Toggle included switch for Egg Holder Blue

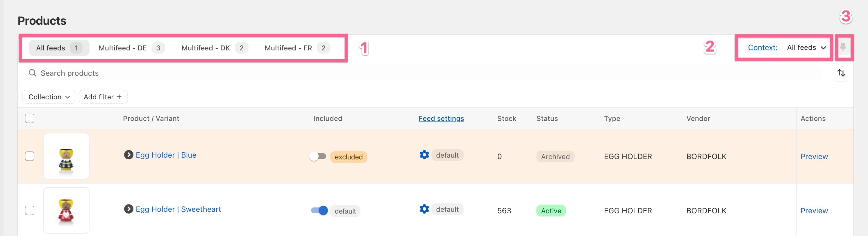(318, 156)
